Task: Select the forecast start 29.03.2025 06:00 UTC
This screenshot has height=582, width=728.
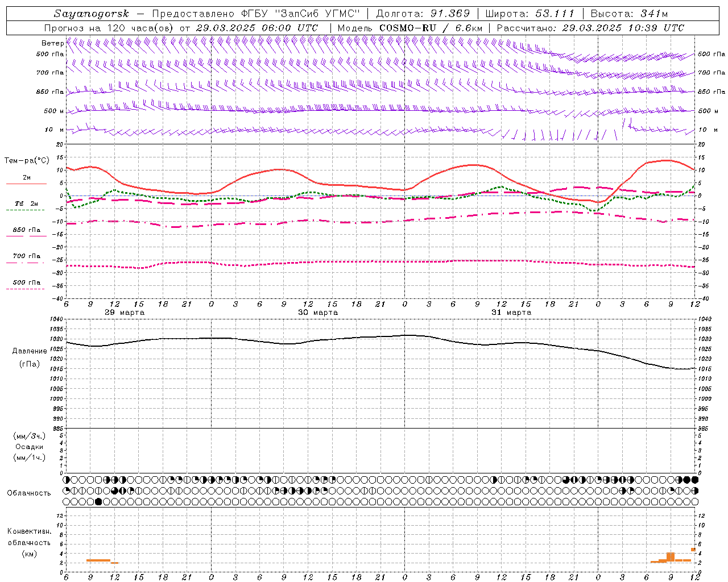Action: pyautogui.click(x=257, y=28)
